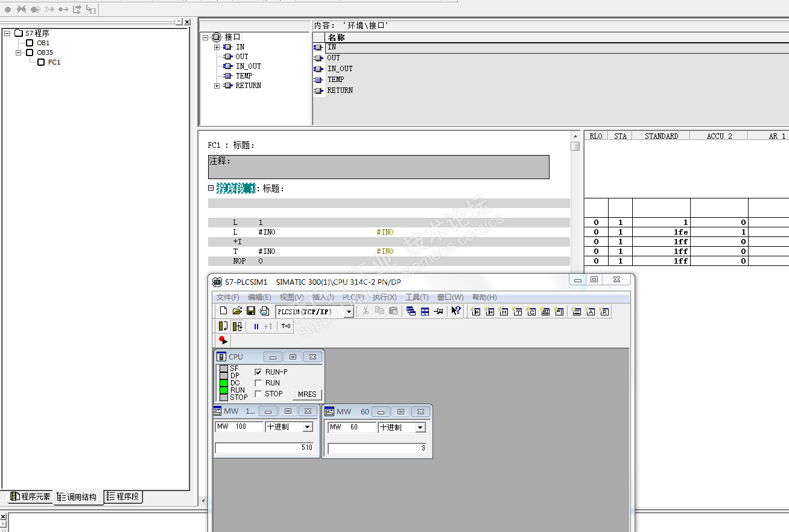The width and height of the screenshot is (789, 532).
Task: Open the PLC(P) menu
Action: tap(353, 297)
